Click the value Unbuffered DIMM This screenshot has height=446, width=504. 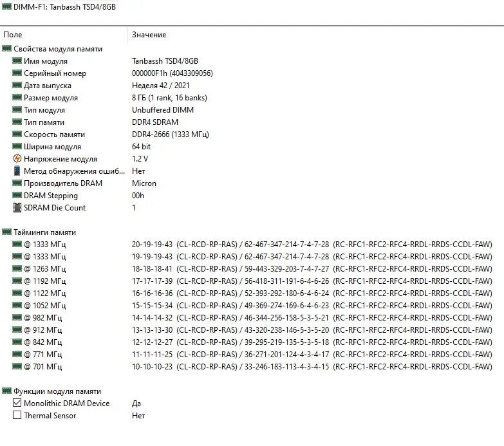click(163, 110)
